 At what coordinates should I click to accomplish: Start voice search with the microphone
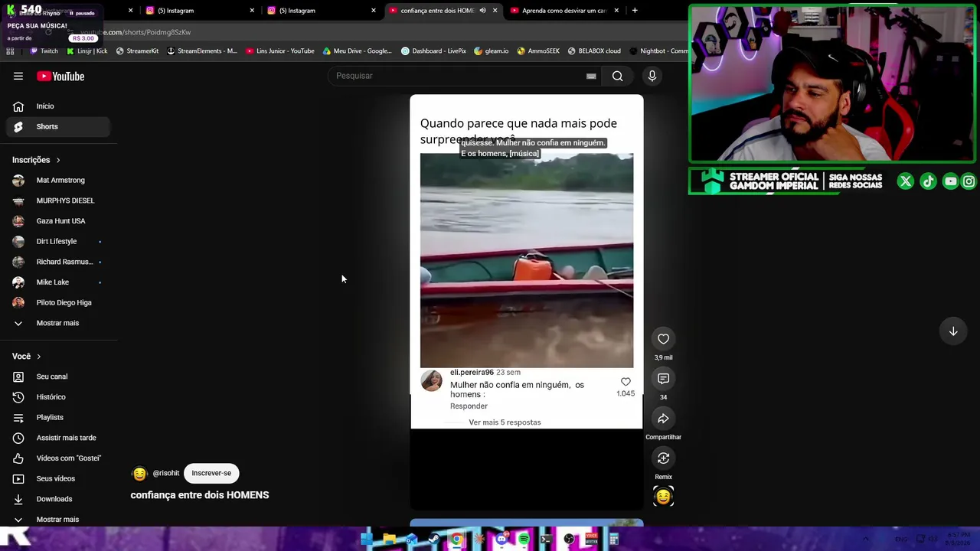[652, 76]
